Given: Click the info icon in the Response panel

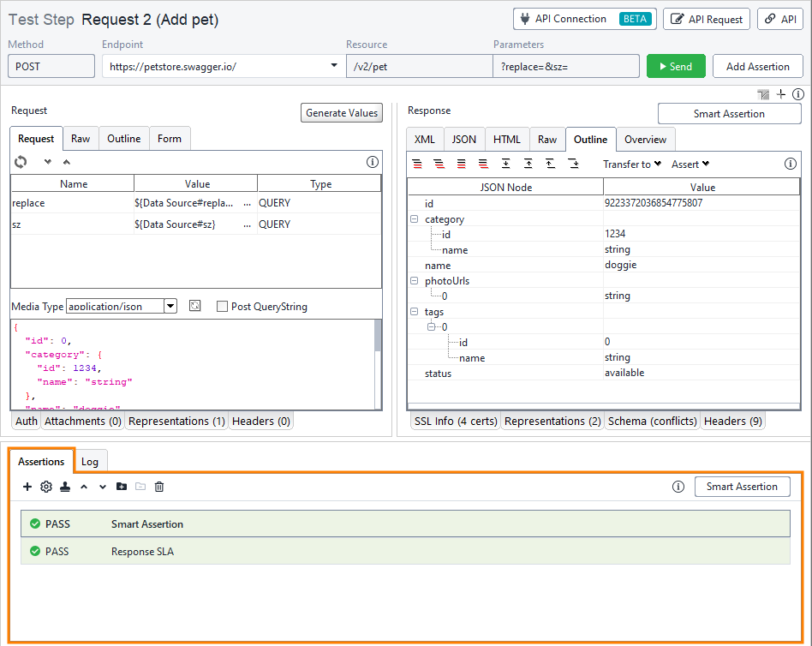Looking at the screenshot, I should [x=790, y=164].
